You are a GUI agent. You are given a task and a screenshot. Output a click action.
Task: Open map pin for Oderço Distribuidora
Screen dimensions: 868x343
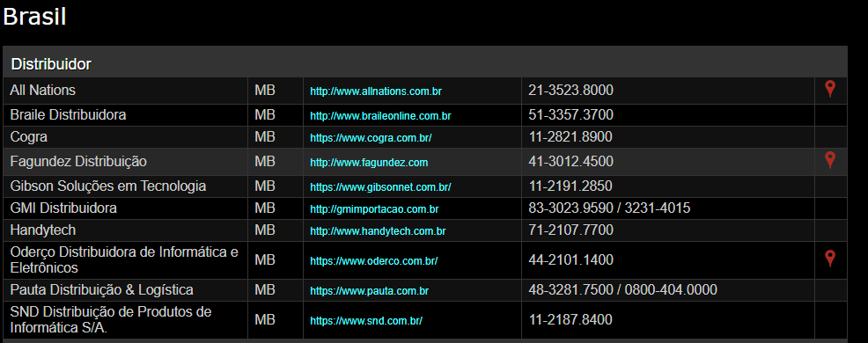point(830,259)
